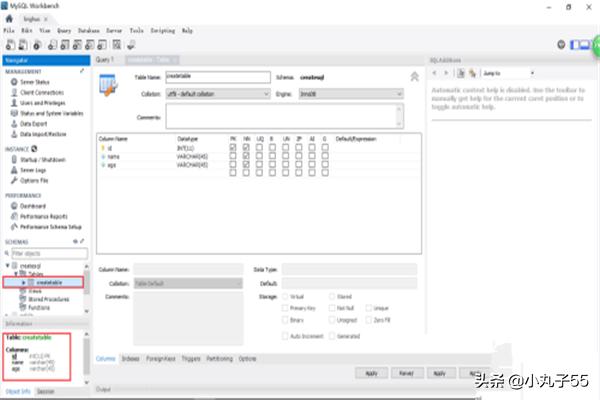This screenshot has height=400, width=600.
Task: Expand the createtable tree node
Action: click(24, 282)
